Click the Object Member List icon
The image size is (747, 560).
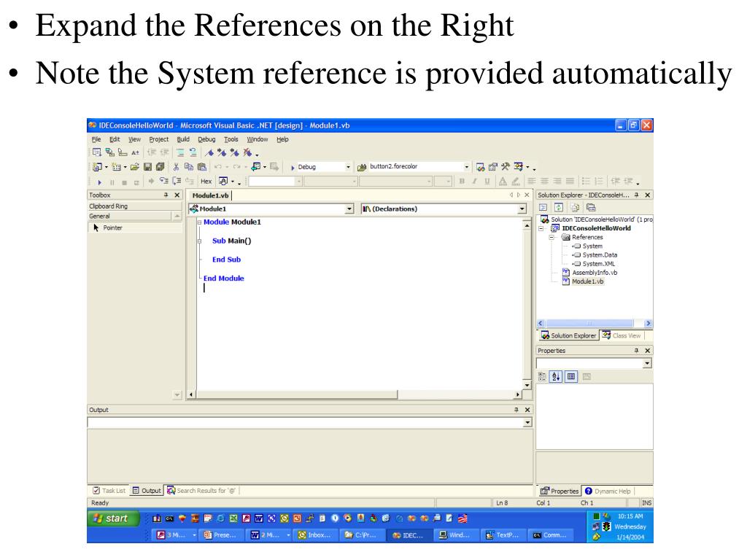click(97, 152)
